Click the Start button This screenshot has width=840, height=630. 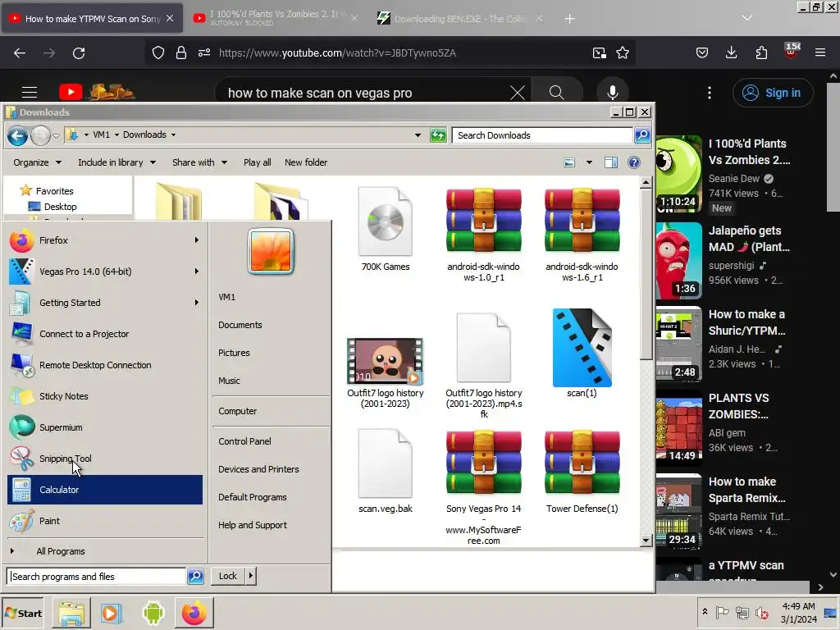tap(22, 613)
